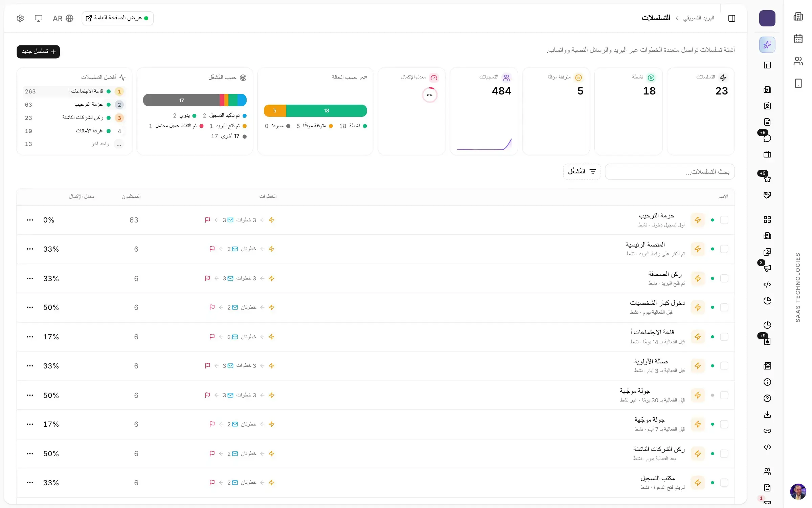The image size is (812, 508).
Task: Sort by the الخطوات column header
Action: click(268, 196)
